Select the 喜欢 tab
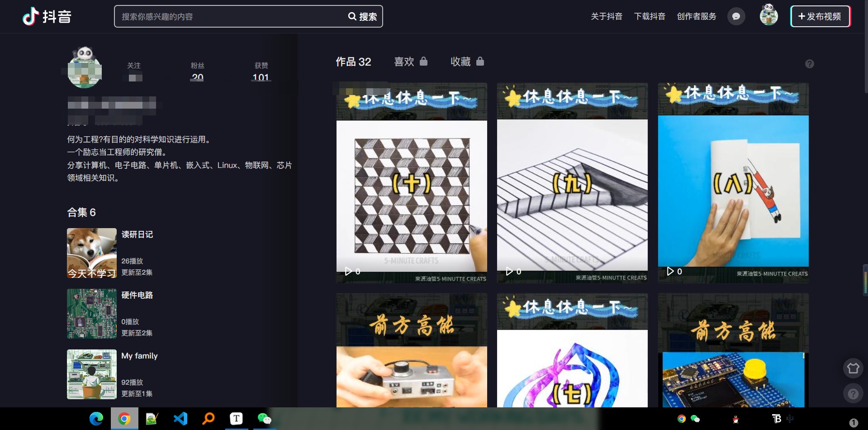The width and height of the screenshot is (868, 430). click(404, 62)
